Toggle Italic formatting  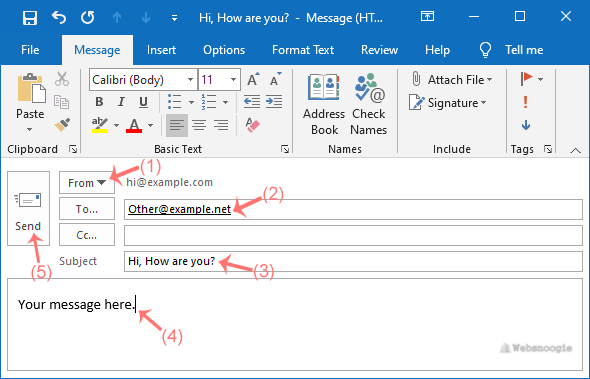(121, 102)
